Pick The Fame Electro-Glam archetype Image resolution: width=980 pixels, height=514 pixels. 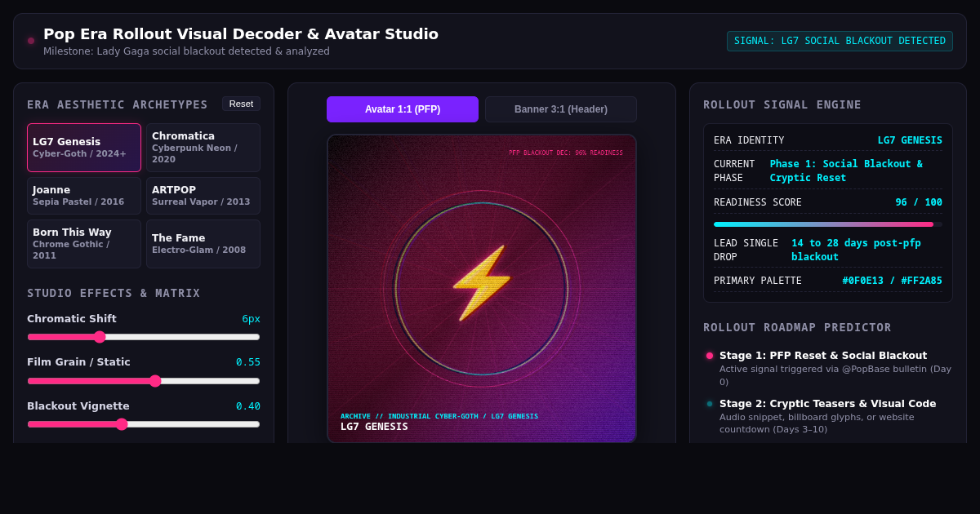pos(203,244)
